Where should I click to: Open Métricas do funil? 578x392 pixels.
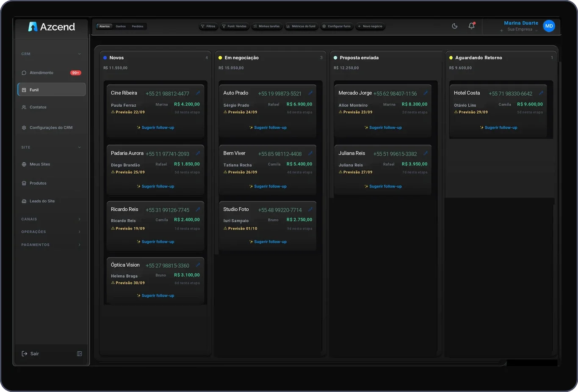coord(301,26)
